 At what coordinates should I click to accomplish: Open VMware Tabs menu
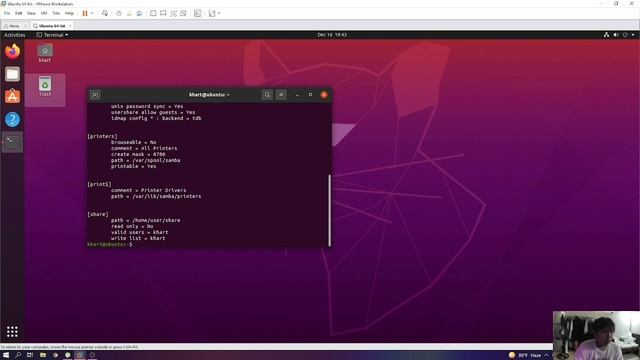click(56, 13)
